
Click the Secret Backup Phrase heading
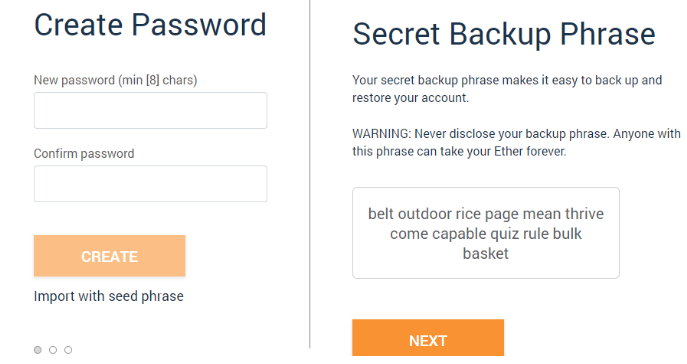click(x=504, y=35)
